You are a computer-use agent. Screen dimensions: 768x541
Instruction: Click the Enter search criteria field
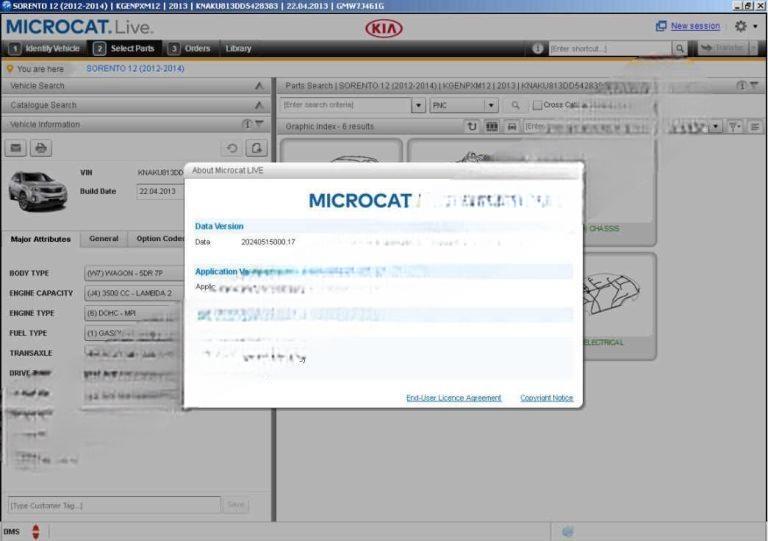(345, 105)
